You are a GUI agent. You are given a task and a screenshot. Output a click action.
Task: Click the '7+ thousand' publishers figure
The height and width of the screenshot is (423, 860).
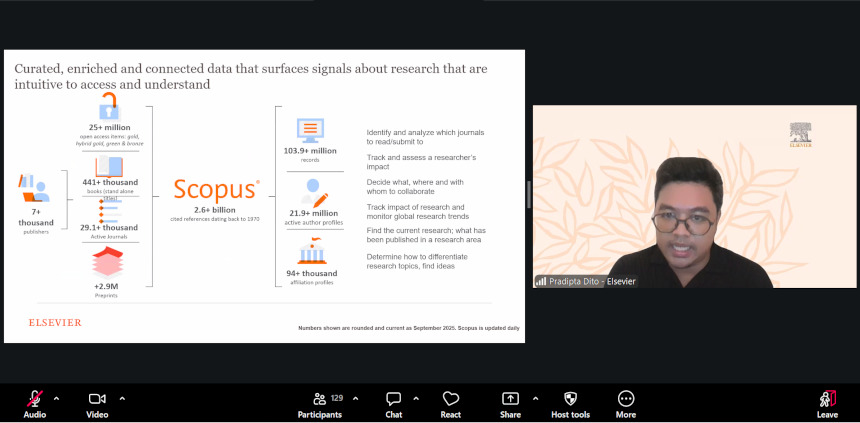36,217
